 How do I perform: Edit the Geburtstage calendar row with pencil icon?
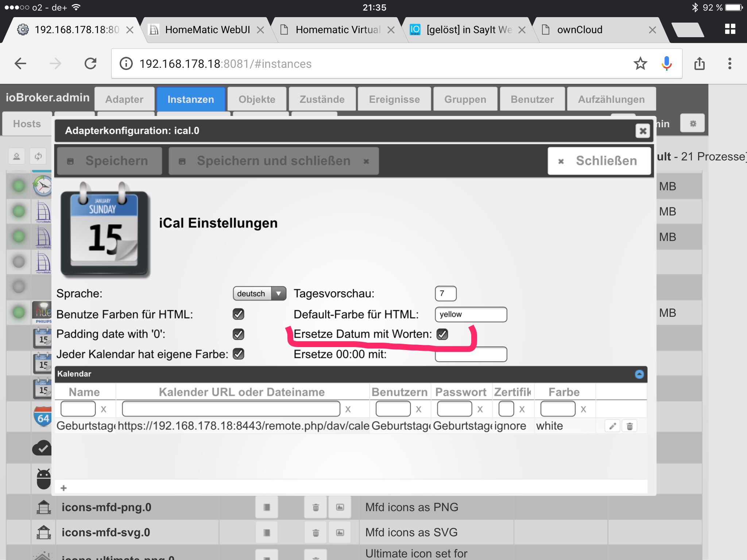tap(612, 426)
